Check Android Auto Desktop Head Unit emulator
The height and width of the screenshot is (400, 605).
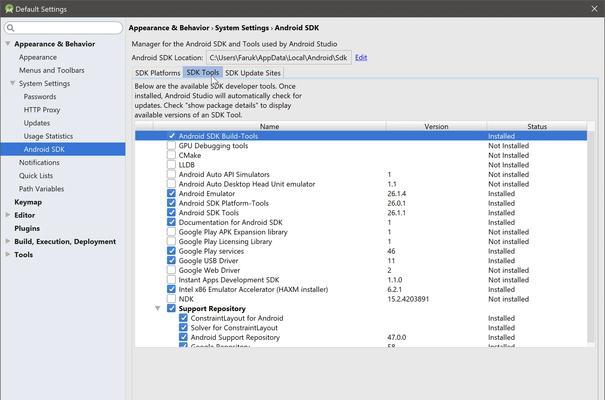click(171, 184)
